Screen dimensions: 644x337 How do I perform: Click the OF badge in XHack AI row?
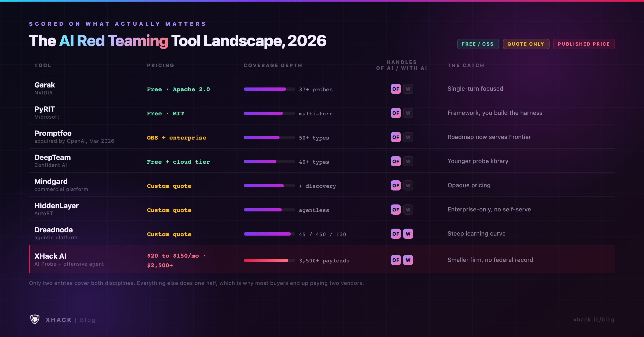[x=396, y=260]
